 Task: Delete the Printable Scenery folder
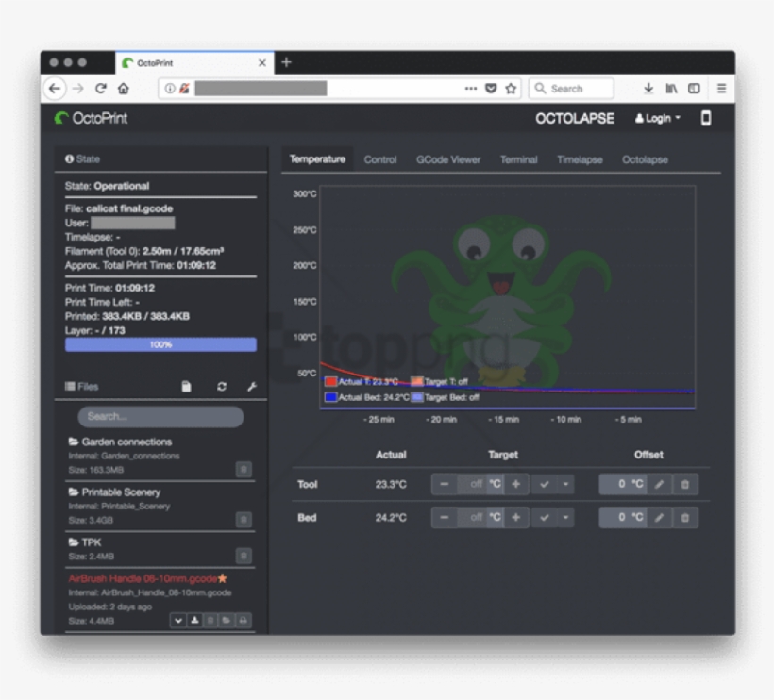coord(244,520)
